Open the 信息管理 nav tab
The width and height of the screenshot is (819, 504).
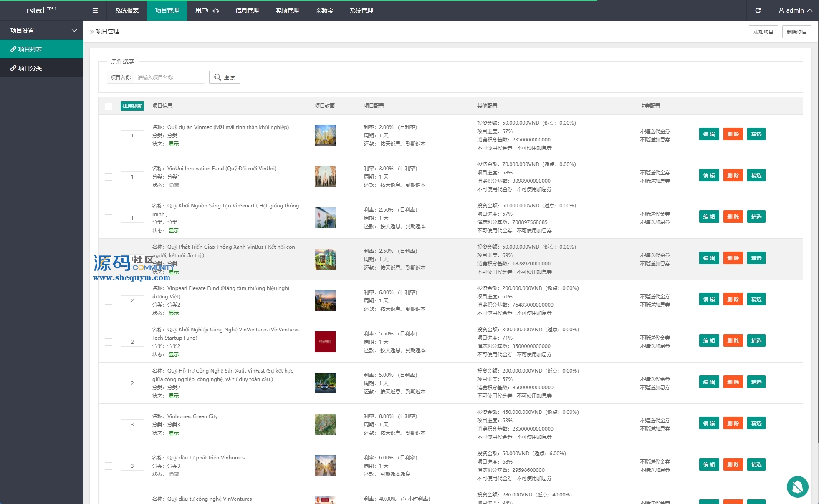[247, 10]
